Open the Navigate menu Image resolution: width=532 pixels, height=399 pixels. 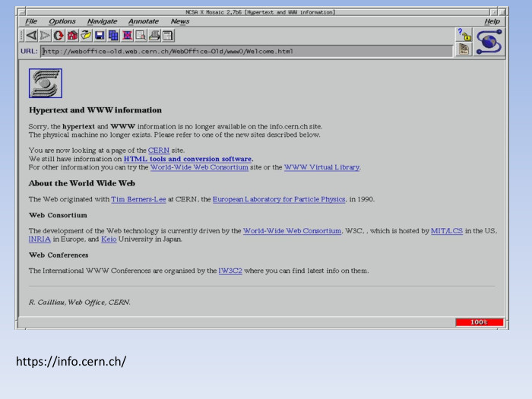102,21
